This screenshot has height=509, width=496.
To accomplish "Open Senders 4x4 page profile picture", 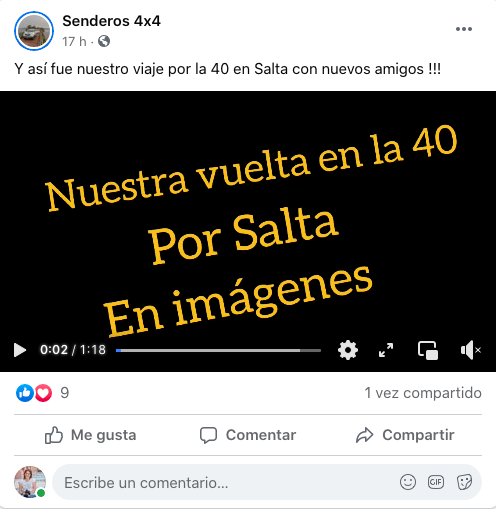I will click(34, 31).
